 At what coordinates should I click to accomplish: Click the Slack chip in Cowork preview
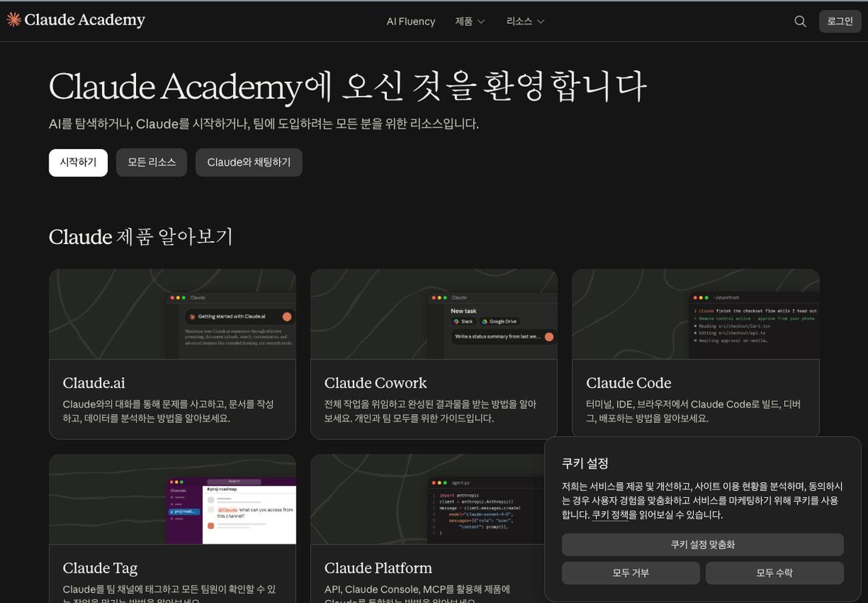463,321
